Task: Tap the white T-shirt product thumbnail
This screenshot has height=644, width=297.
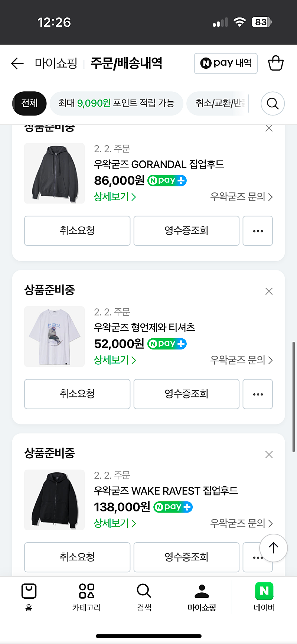Action: coord(55,336)
